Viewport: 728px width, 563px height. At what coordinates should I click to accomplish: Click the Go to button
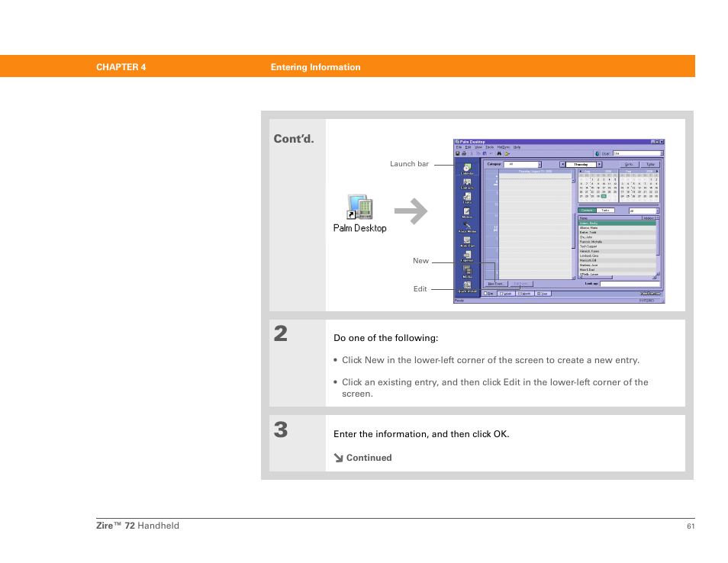(630, 164)
